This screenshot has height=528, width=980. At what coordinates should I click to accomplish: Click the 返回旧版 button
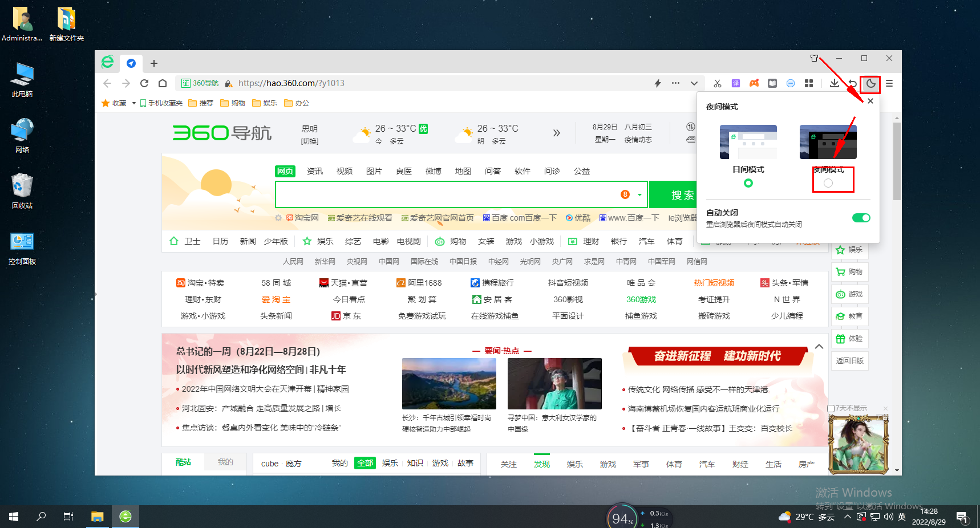click(x=850, y=360)
